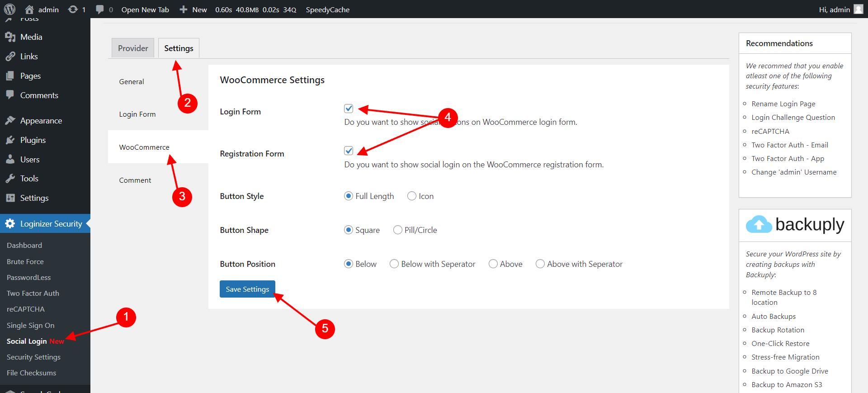Click Auto Backups list item
Viewport: 868px width, 393px height.
(x=774, y=316)
